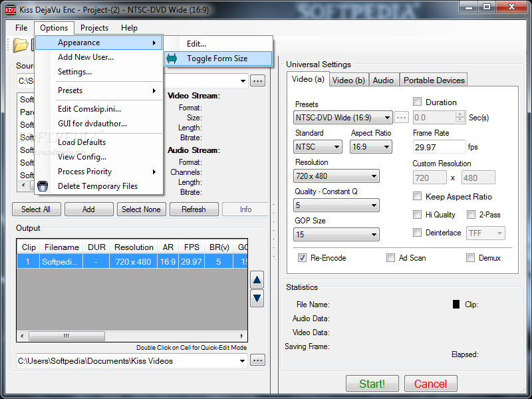Increase Duration with stepper up arrow

[x=460, y=114]
